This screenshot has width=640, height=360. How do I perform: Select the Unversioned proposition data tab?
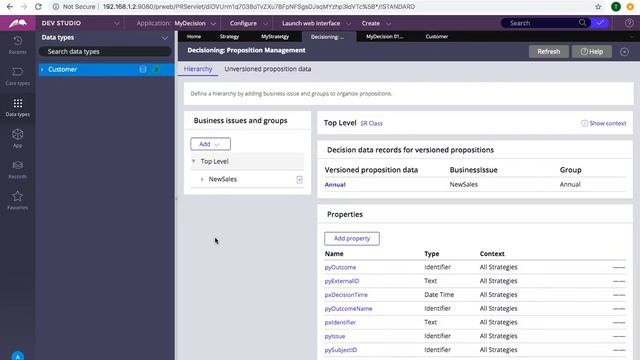coord(268,69)
